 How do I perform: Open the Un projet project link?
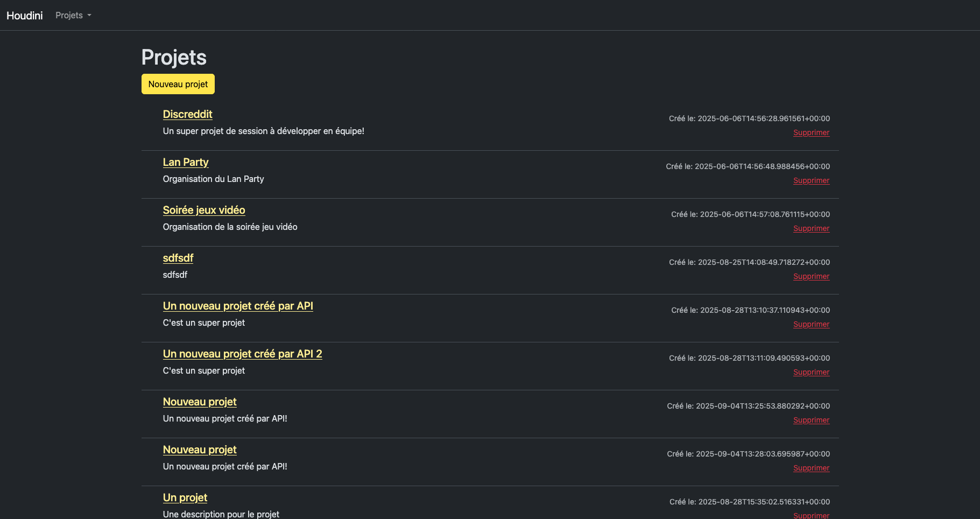click(185, 497)
